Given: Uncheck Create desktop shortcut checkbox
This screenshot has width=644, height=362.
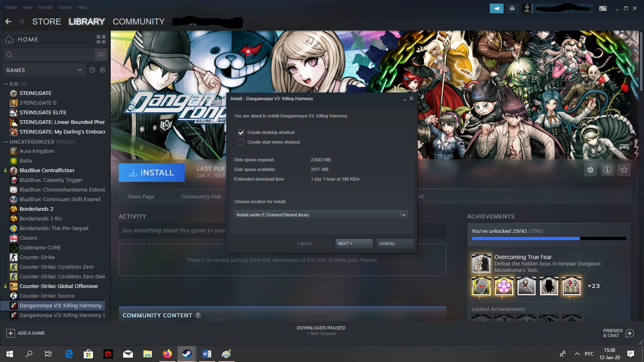Looking at the screenshot, I should tap(241, 132).
